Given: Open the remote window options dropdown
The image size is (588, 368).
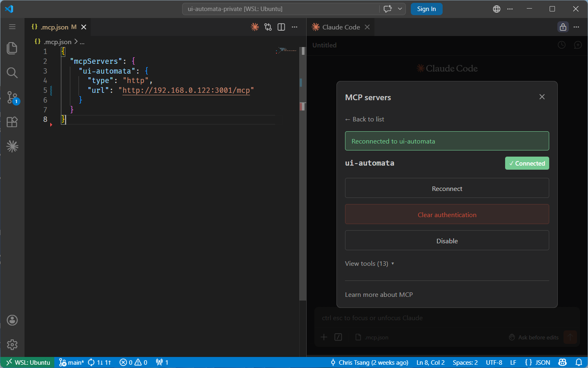Looking at the screenshot, I should [x=27, y=362].
